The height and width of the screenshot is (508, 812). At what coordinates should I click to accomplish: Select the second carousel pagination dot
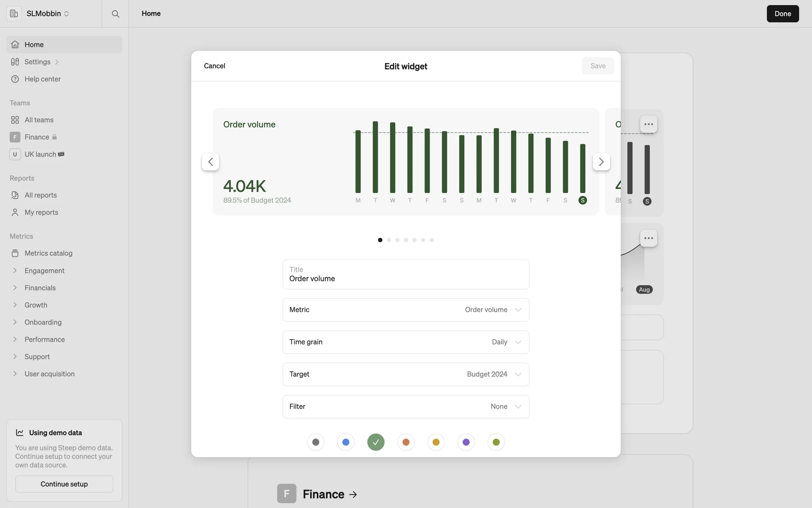[x=389, y=240]
